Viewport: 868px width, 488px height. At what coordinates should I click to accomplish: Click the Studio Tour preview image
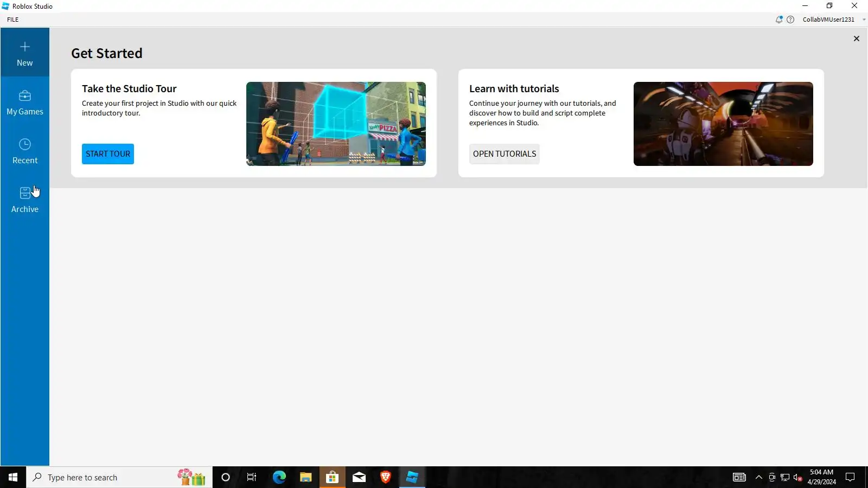tap(336, 124)
